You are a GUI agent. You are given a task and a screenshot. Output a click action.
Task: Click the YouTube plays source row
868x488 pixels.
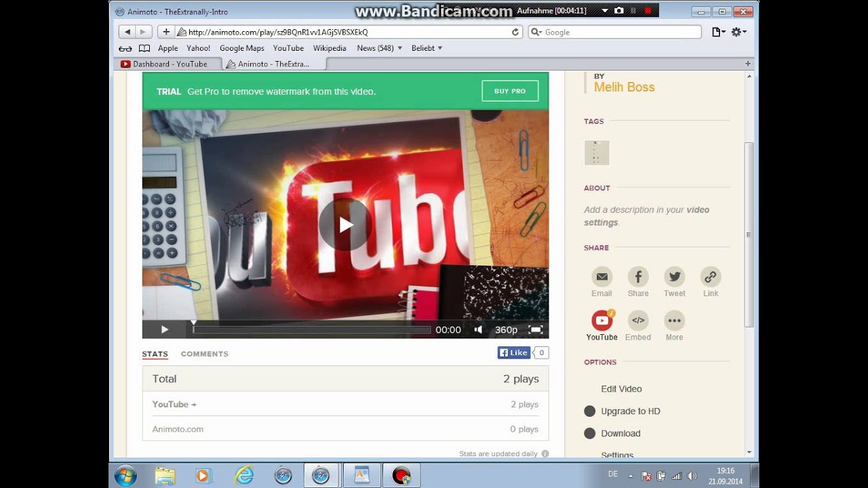tap(345, 404)
